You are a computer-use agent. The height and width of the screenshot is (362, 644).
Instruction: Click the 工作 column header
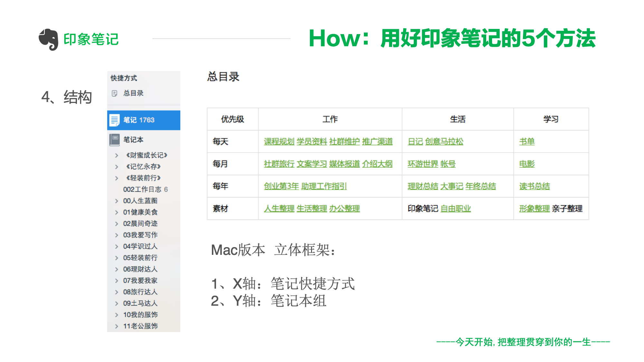point(330,119)
